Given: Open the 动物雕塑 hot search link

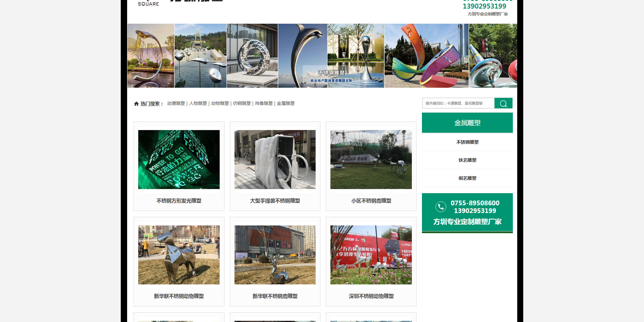Looking at the screenshot, I should click(220, 103).
